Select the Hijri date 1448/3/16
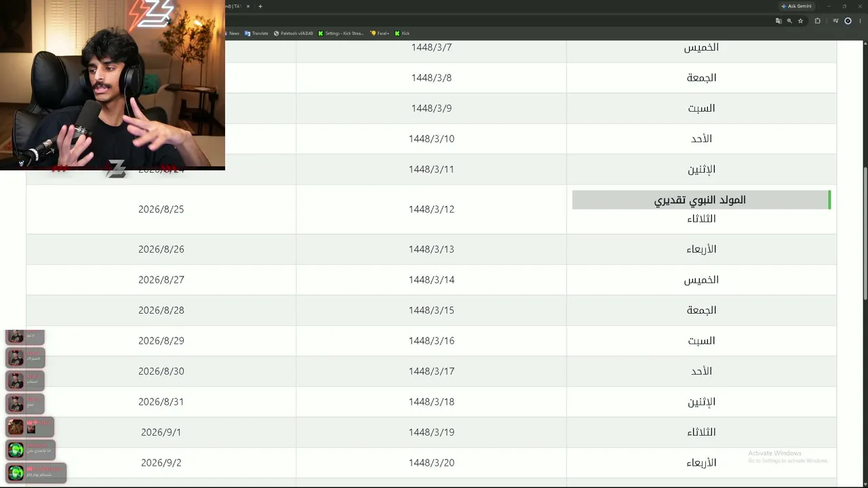Screen dimensions: 868x488 (431, 341)
